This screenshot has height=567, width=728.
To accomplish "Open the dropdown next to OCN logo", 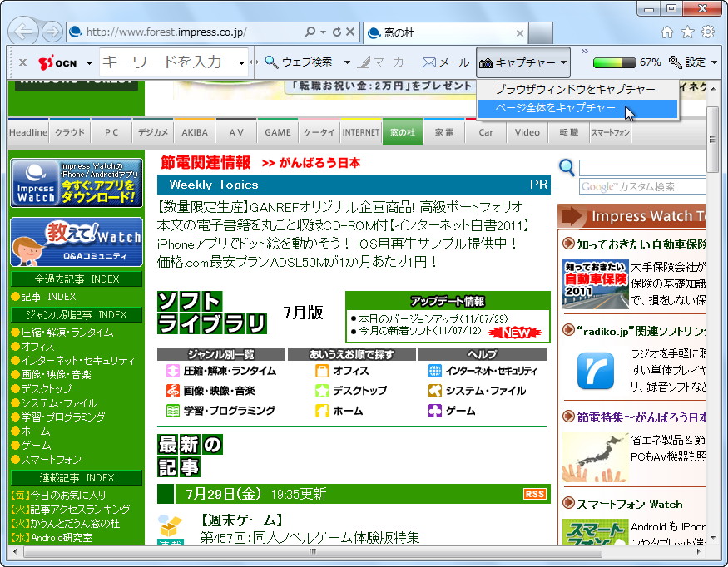I will point(89,62).
